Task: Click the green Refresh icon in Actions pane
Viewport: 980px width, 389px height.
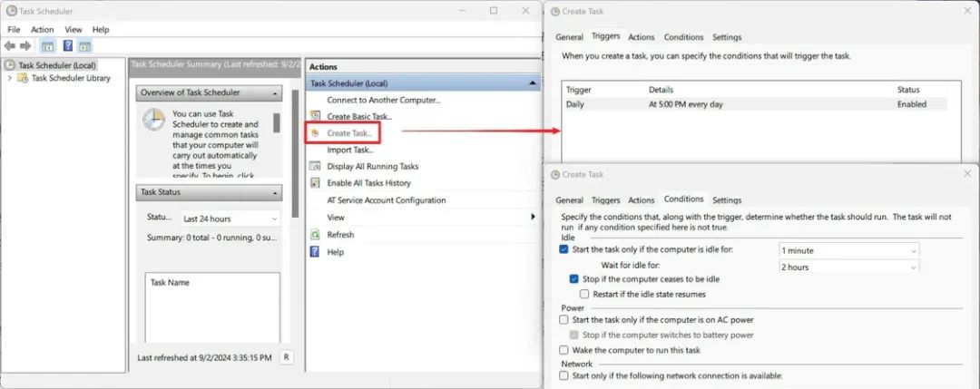Action: [316, 235]
